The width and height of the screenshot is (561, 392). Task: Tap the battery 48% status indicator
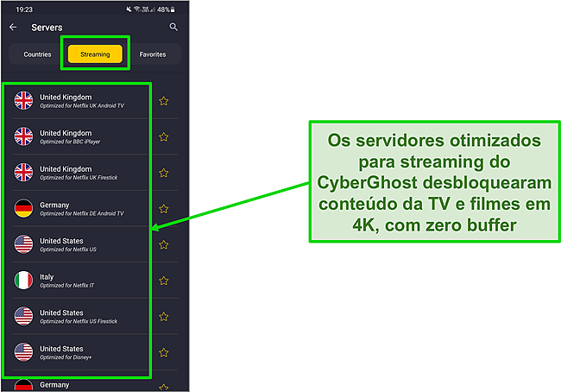pyautogui.click(x=166, y=9)
